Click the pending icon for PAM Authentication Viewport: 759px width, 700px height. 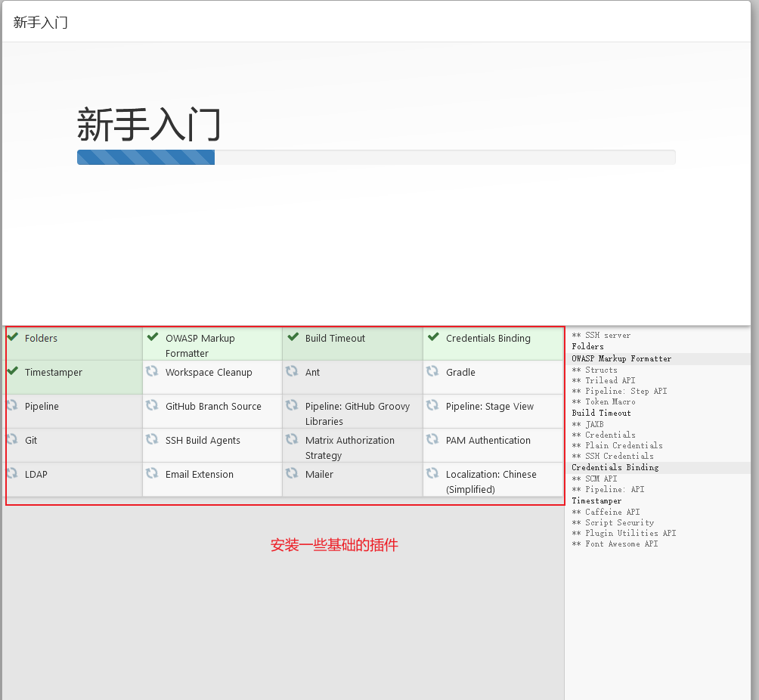click(432, 439)
